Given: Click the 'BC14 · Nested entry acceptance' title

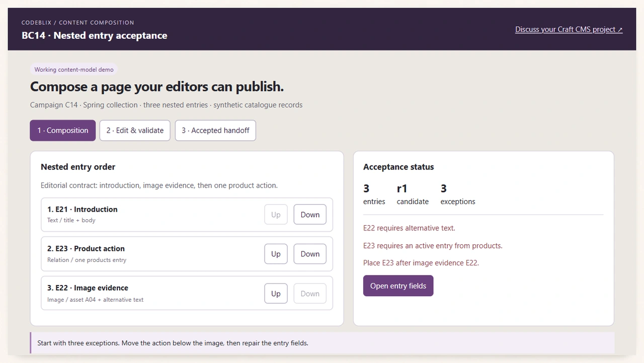Looking at the screenshot, I should 95,35.
